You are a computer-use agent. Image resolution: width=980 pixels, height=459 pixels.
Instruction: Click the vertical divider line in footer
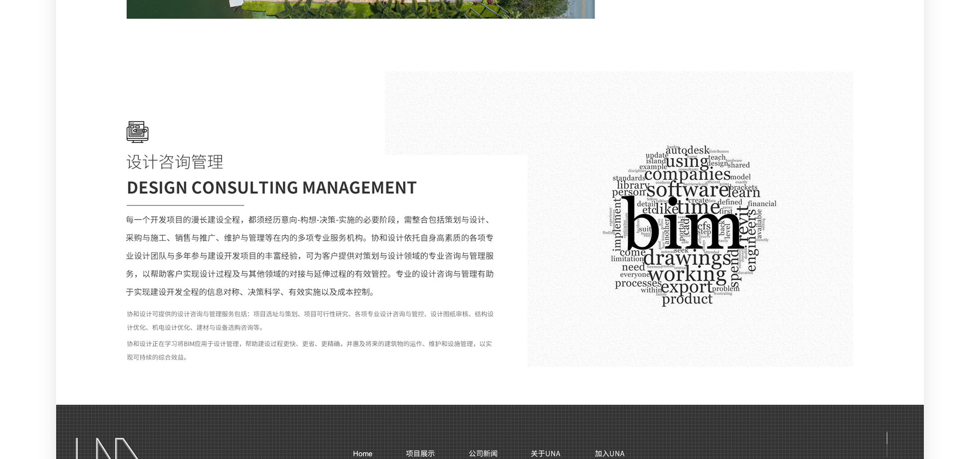click(x=887, y=444)
